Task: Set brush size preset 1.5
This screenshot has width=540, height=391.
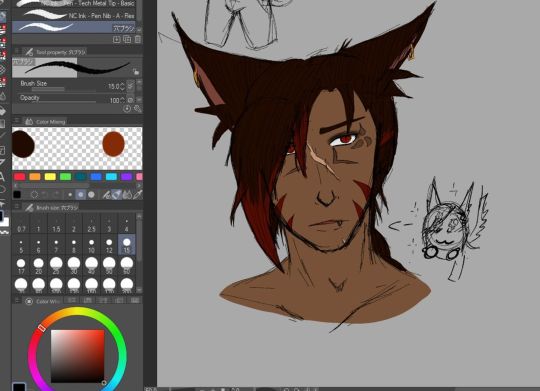Action: point(56,224)
